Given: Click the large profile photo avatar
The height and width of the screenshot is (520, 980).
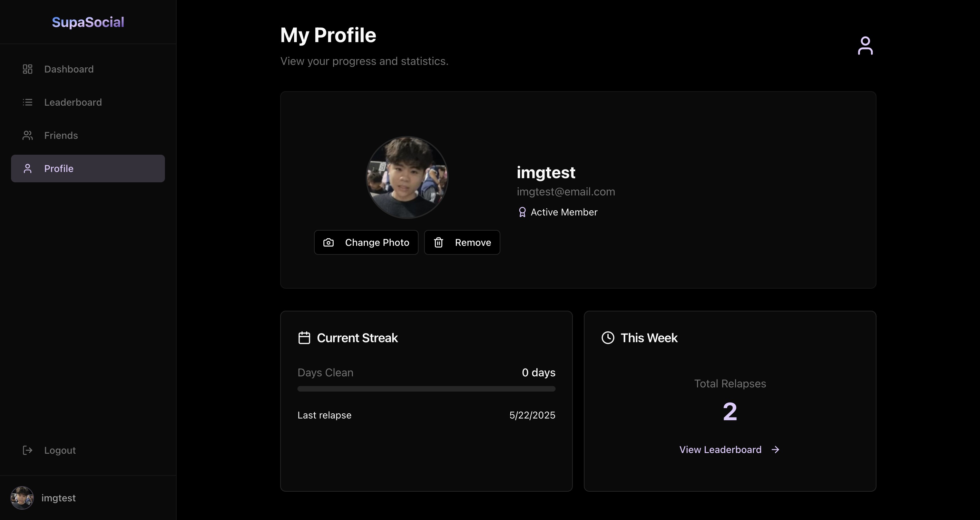Looking at the screenshot, I should click(407, 177).
